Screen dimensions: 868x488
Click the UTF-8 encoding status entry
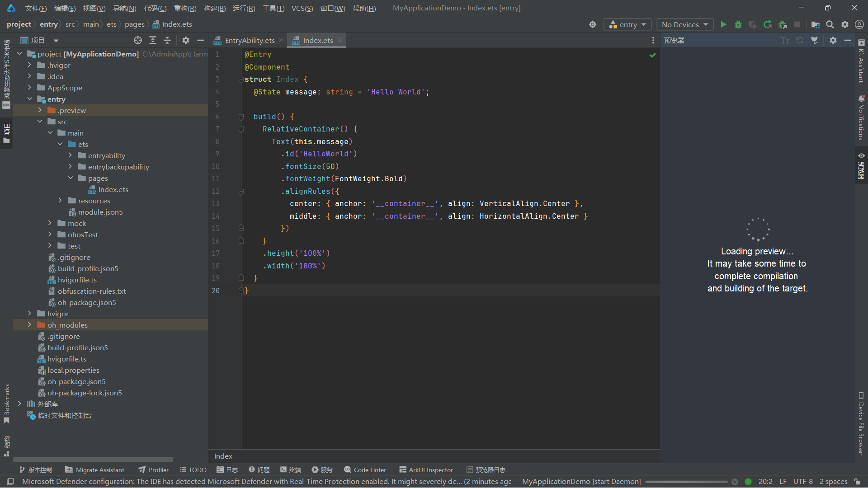[x=803, y=482]
